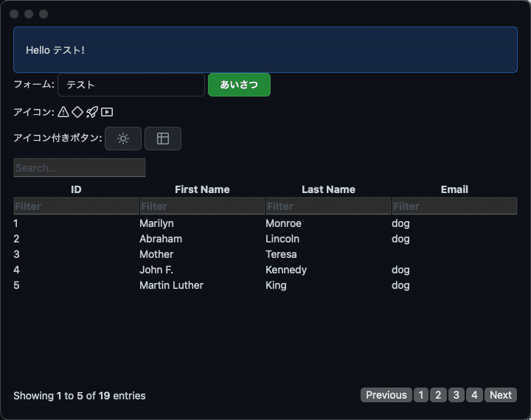Select the Martin Luther first name cell
The width and height of the screenshot is (531, 420).
(x=171, y=285)
